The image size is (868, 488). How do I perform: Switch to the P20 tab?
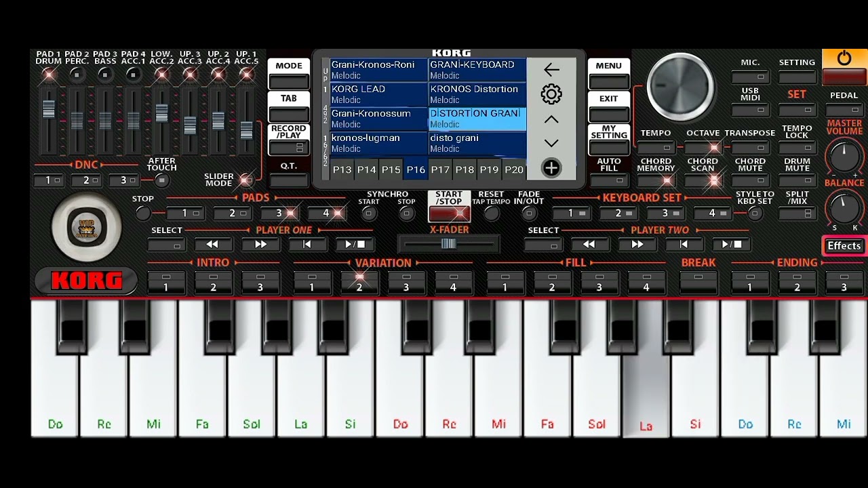[514, 169]
